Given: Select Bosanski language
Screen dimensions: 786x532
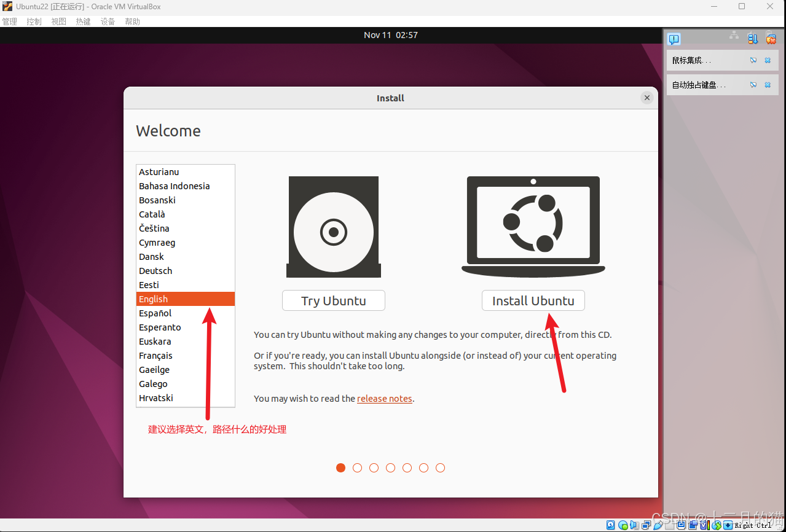Looking at the screenshot, I should [x=186, y=200].
